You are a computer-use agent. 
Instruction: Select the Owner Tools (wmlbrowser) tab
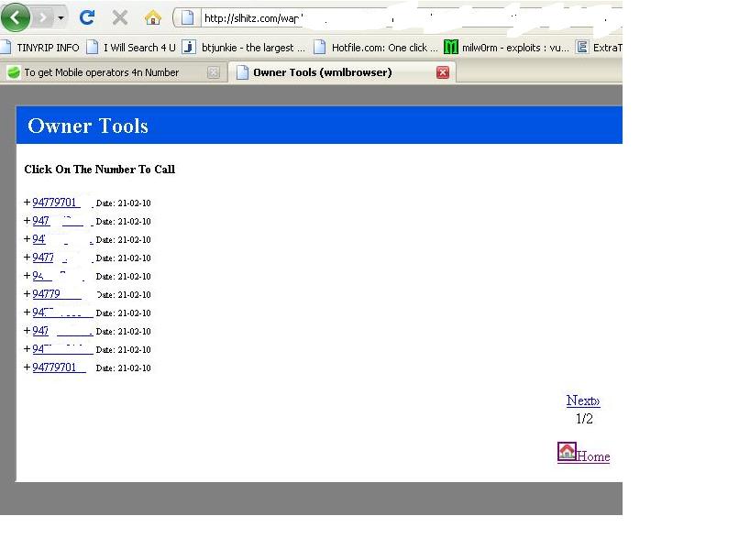click(x=321, y=72)
